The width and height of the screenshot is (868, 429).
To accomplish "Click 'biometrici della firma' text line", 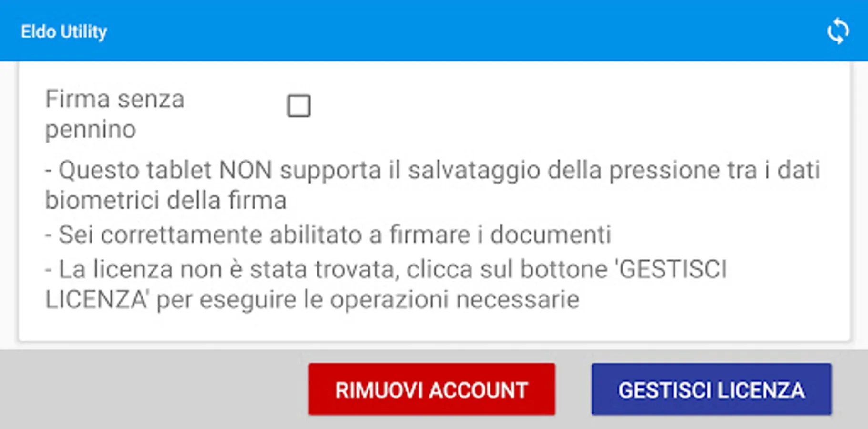I will tap(165, 200).
